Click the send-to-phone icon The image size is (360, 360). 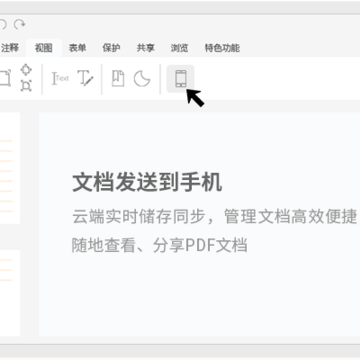180,79
